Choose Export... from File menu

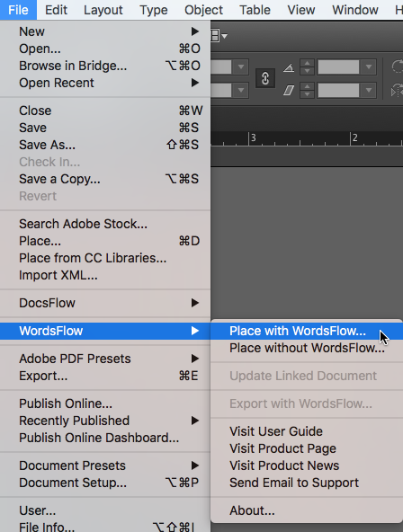[x=105, y=376]
